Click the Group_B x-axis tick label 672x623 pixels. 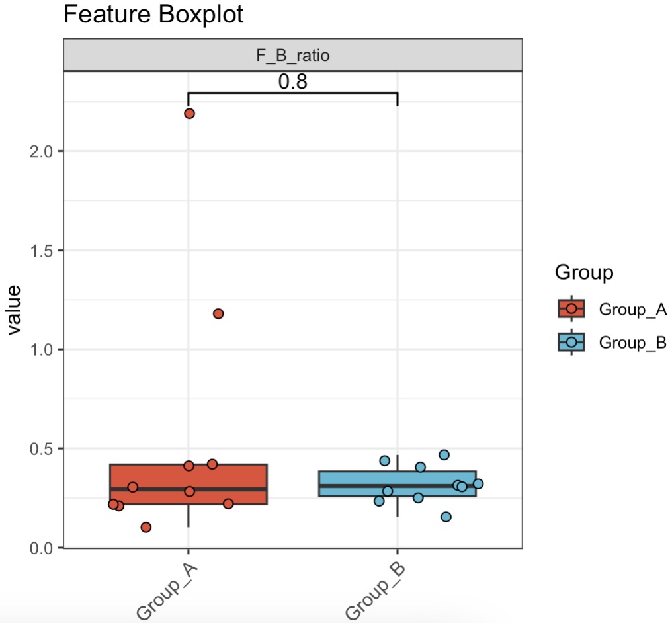[x=373, y=591]
